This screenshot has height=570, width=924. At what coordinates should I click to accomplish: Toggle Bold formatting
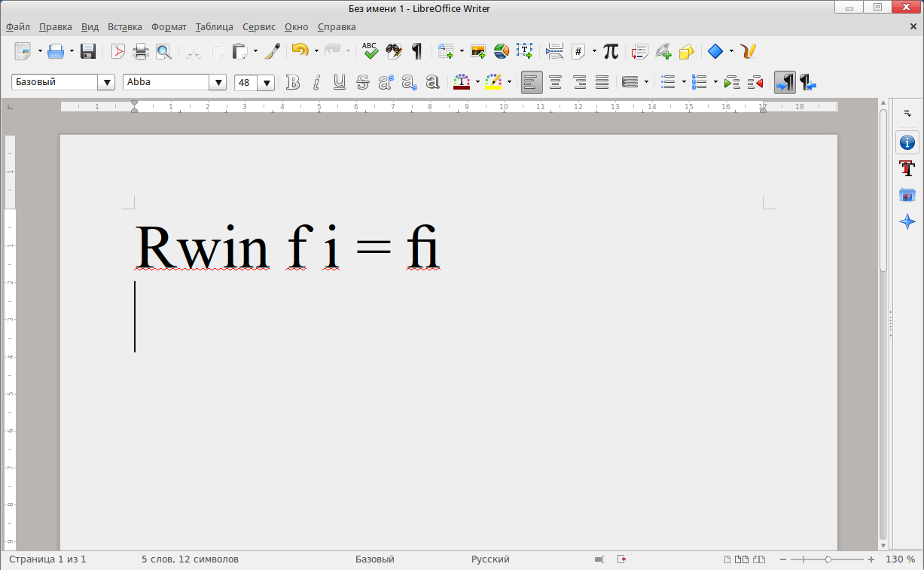click(293, 82)
